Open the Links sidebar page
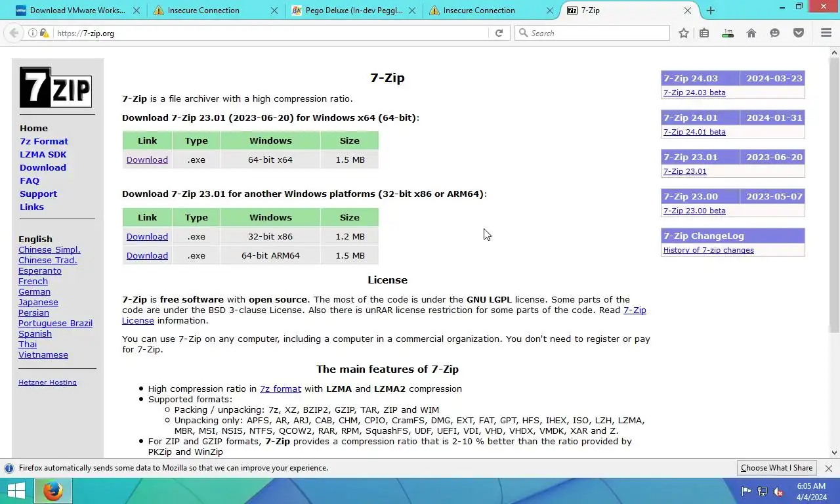Viewport: 840px width, 504px height. [x=31, y=207]
